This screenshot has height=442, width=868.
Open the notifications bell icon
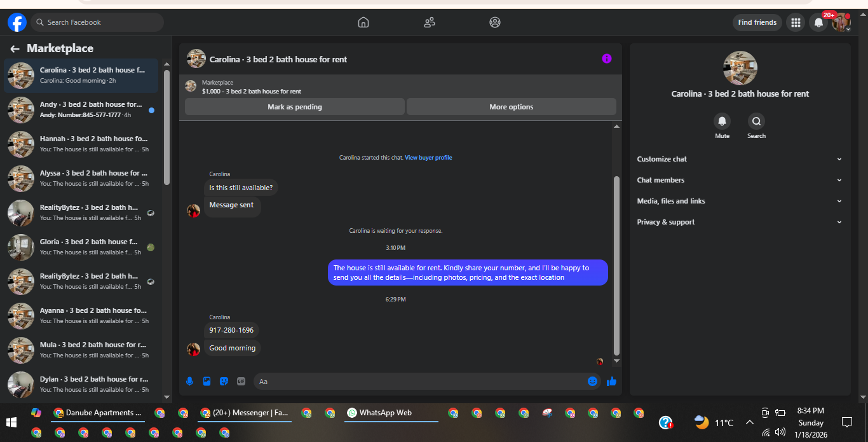[818, 23]
